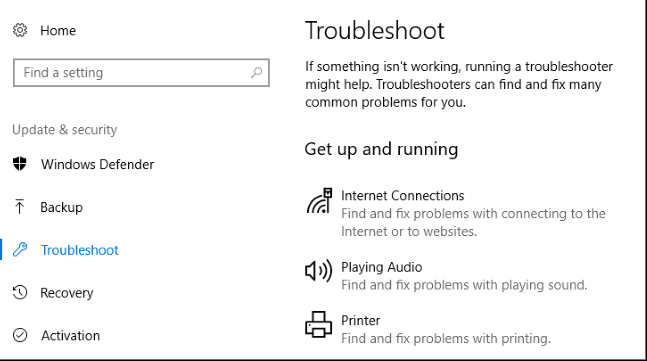Viewport: 647px width, 361px height.
Task: Click the Activation checkmark icon
Action: click(x=20, y=335)
